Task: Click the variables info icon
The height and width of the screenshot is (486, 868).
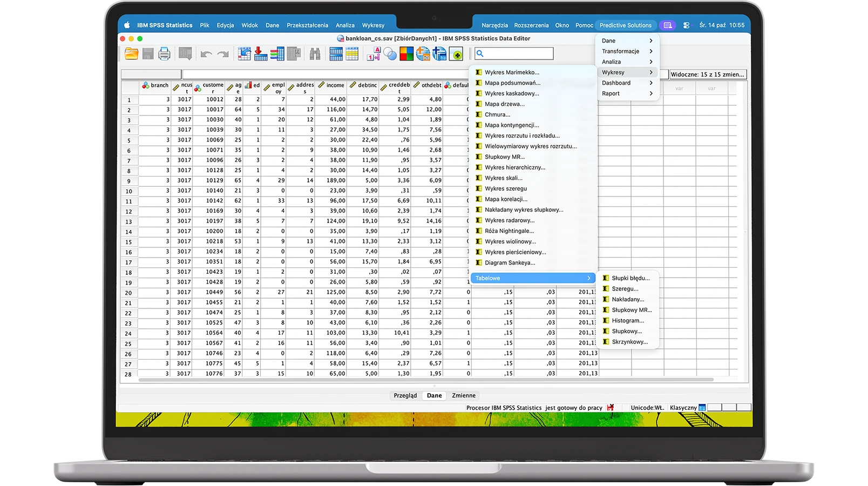Action: [x=277, y=53]
